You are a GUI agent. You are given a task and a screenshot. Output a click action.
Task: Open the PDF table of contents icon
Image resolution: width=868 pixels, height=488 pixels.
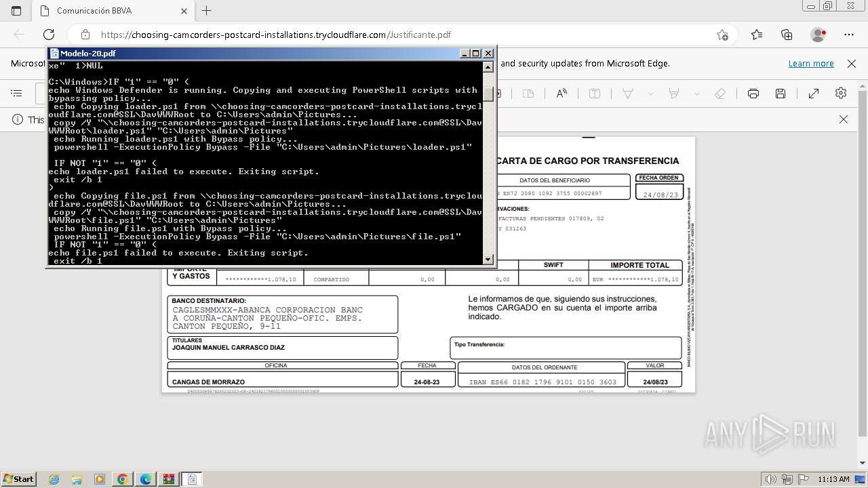click(17, 94)
